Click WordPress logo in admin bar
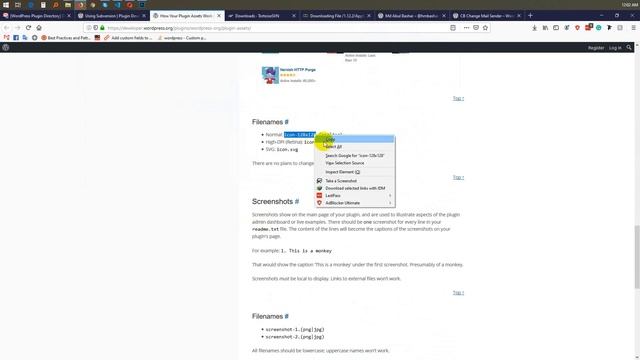640x360 pixels. click(6, 47)
